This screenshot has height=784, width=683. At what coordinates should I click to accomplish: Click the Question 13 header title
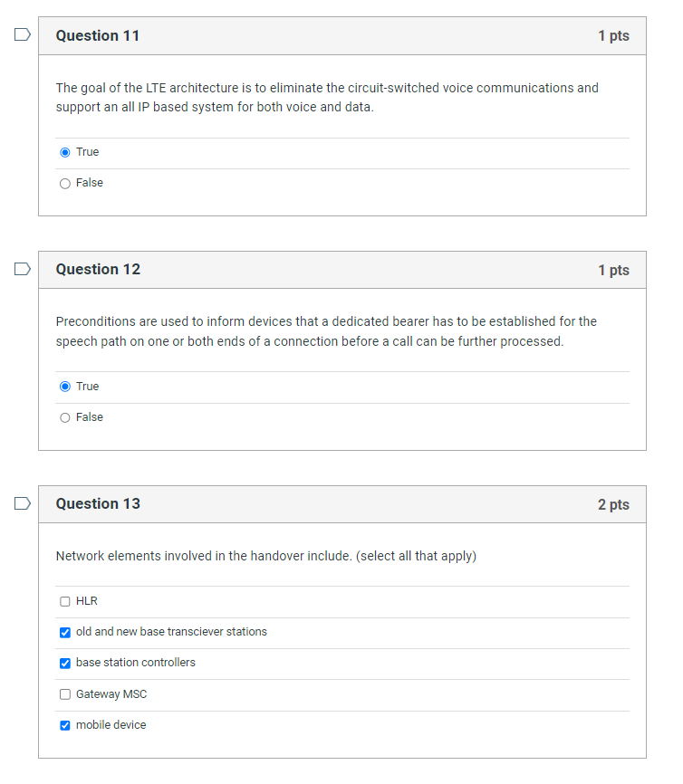[98, 504]
